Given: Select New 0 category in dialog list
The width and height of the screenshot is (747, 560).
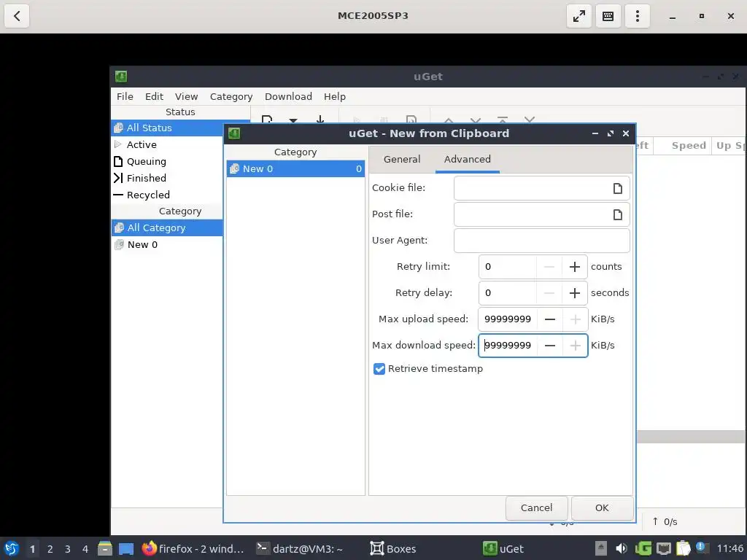Looking at the screenshot, I should (295, 168).
